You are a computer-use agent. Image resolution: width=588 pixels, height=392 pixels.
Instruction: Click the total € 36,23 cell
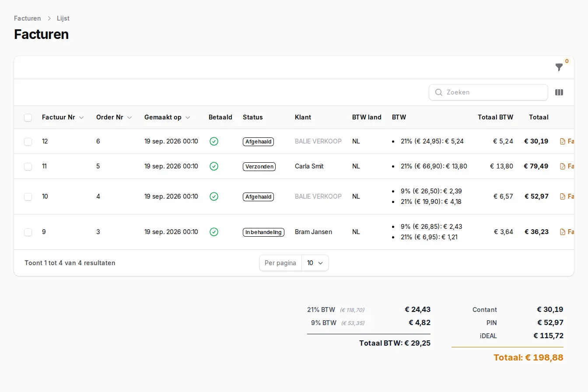click(536, 232)
